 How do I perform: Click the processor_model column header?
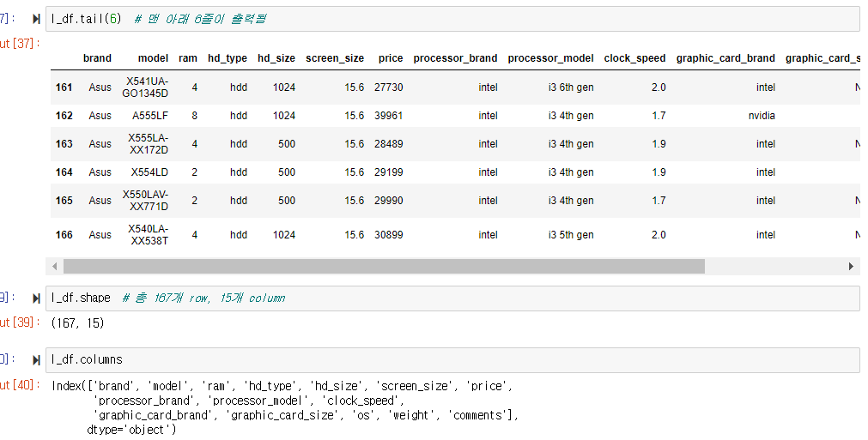[x=551, y=58]
